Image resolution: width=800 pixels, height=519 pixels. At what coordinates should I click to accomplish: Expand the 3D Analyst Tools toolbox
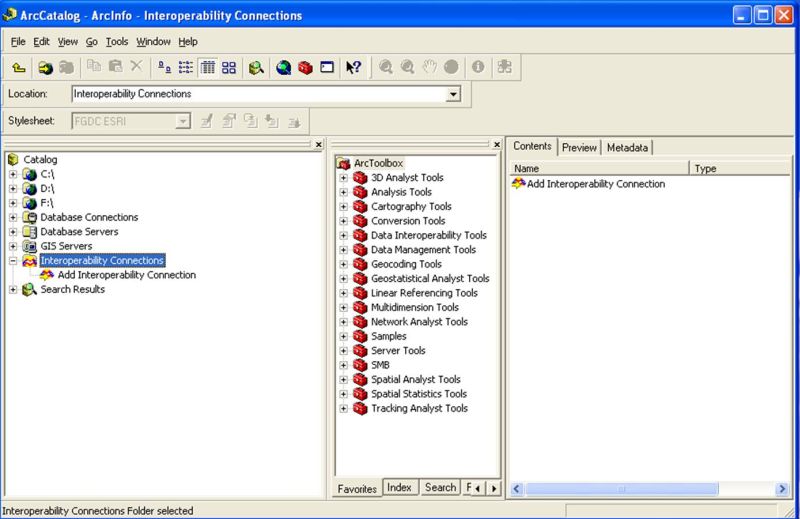[x=343, y=178]
